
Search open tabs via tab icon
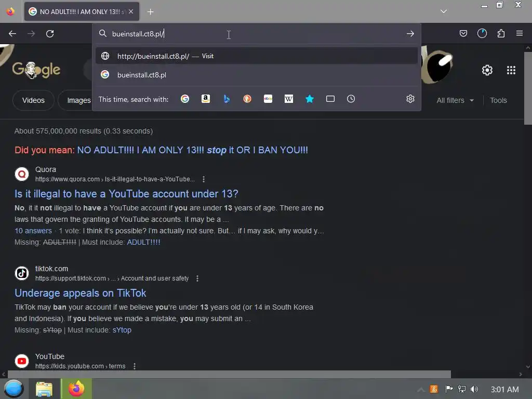pos(330,99)
